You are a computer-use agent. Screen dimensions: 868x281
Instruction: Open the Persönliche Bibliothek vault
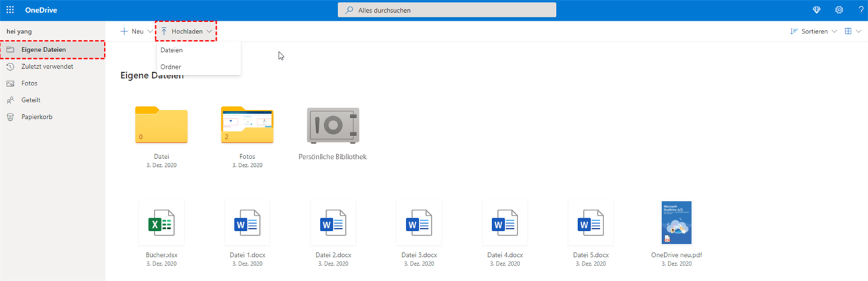pos(333,125)
